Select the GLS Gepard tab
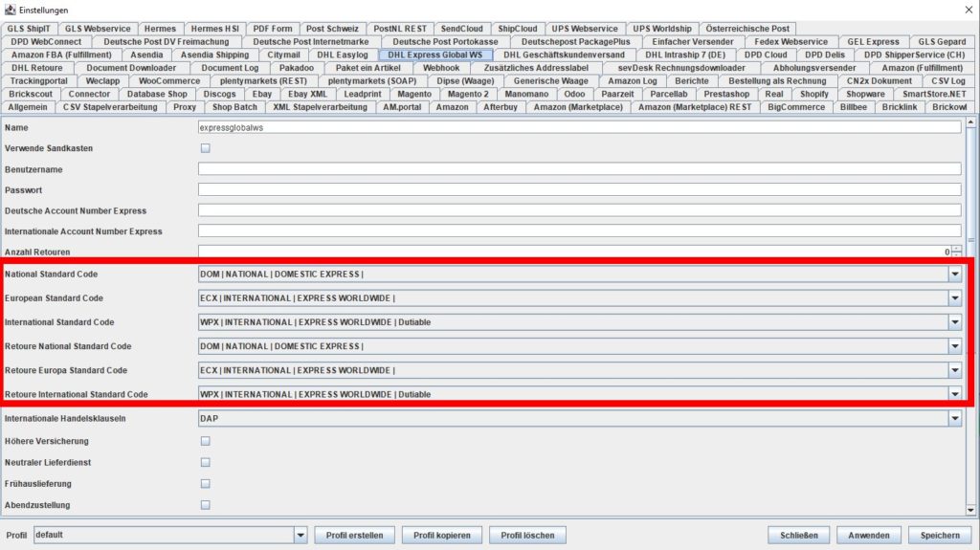 pyautogui.click(x=942, y=42)
